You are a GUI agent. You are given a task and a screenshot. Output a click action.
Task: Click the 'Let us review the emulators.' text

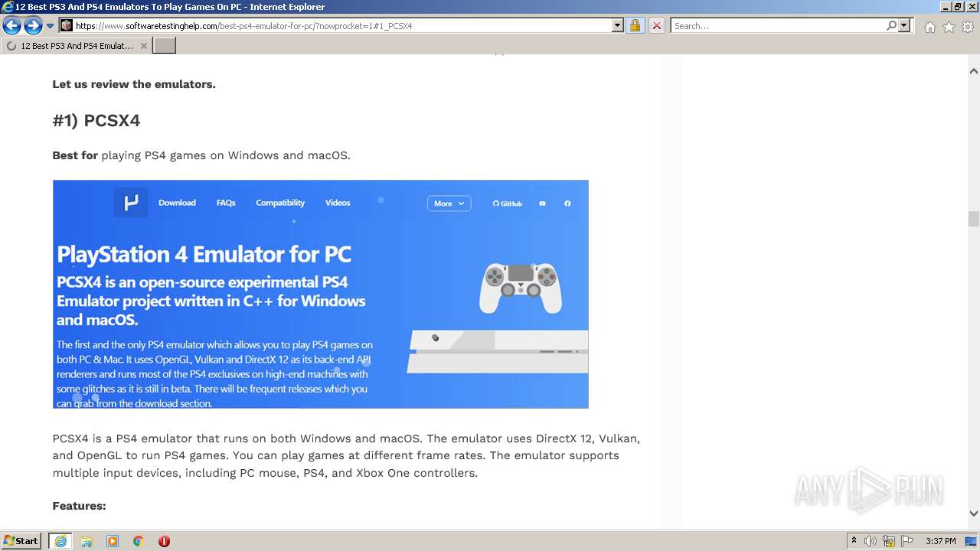click(134, 84)
